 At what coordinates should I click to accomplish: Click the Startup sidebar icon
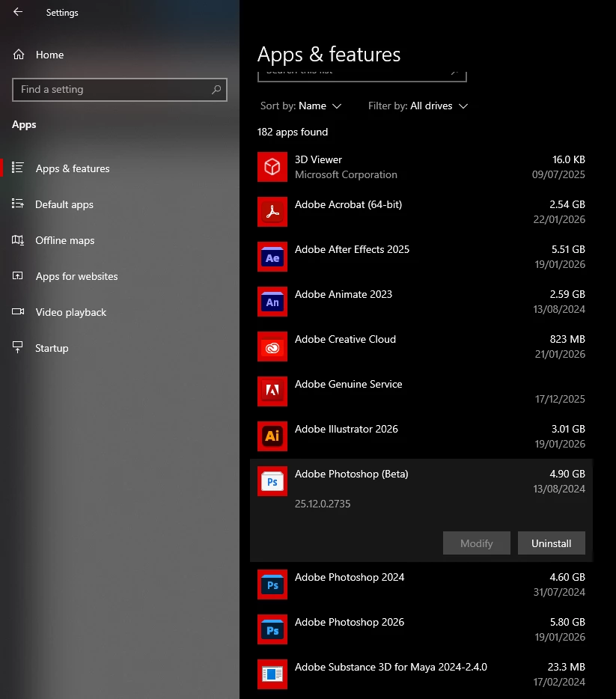[17, 347]
